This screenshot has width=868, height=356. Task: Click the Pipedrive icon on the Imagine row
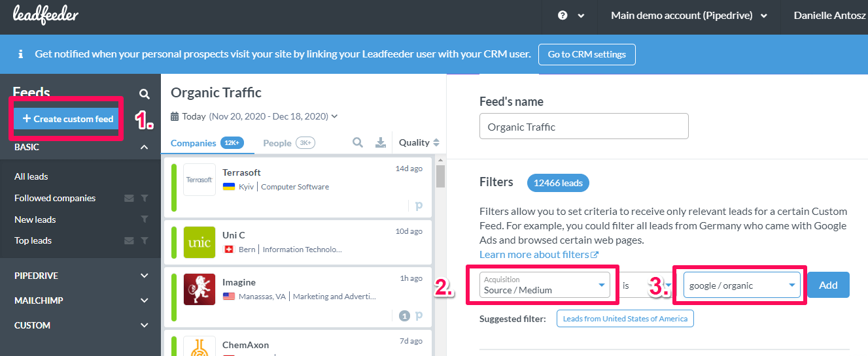pyautogui.click(x=419, y=316)
